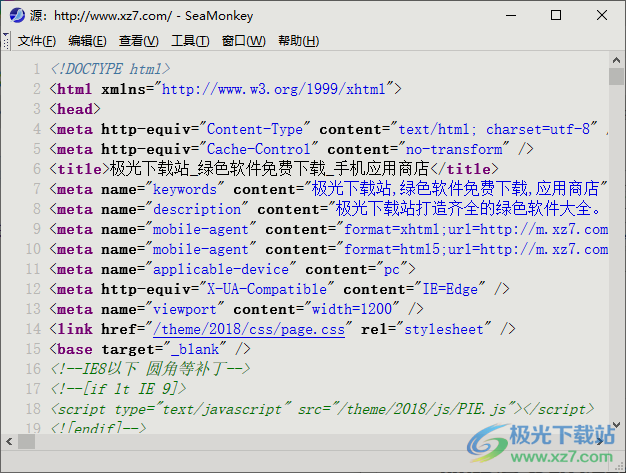Screen dimensions: 626x473
Task: Click the stylesheet attribute value
Action: coord(444,329)
